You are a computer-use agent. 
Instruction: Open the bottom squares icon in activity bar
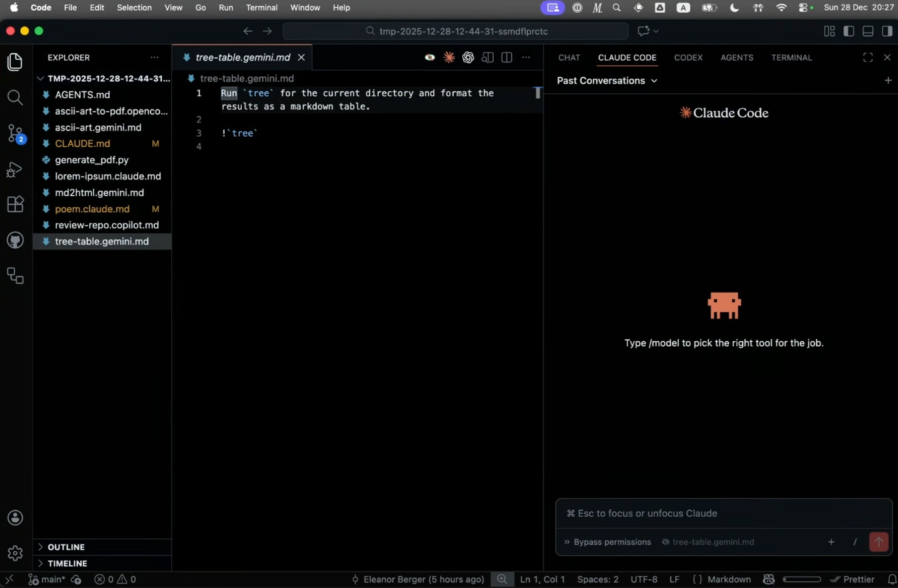coord(15,276)
